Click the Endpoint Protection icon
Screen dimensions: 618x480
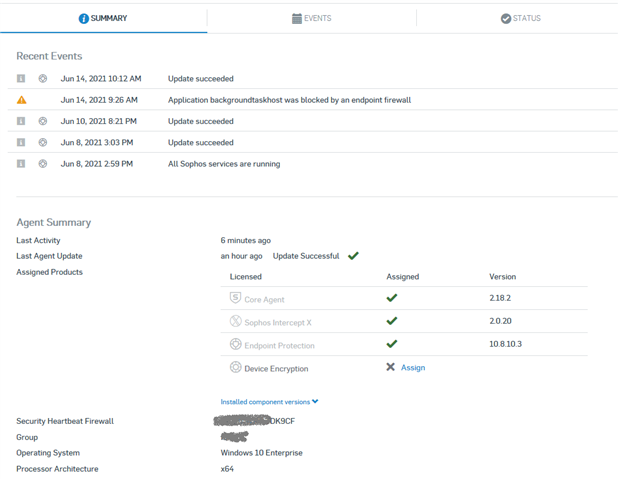235,344
